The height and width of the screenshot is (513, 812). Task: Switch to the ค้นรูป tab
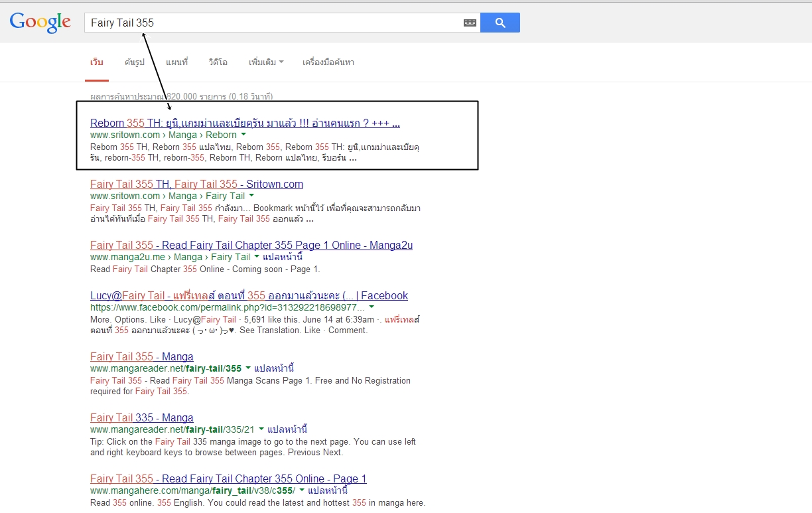(x=134, y=62)
